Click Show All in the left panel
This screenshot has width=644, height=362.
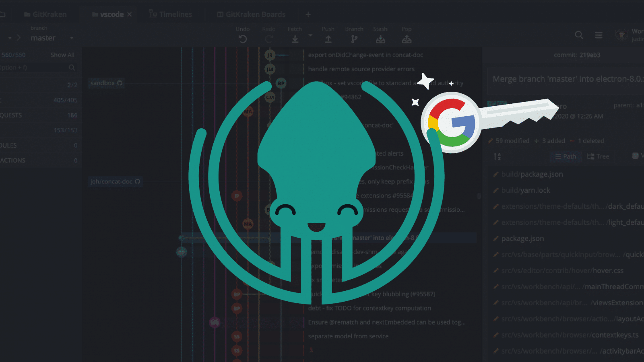[62, 55]
